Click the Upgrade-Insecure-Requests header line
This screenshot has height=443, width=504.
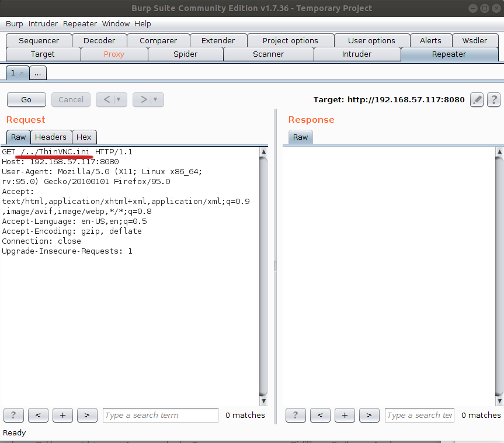pyautogui.click(x=67, y=251)
